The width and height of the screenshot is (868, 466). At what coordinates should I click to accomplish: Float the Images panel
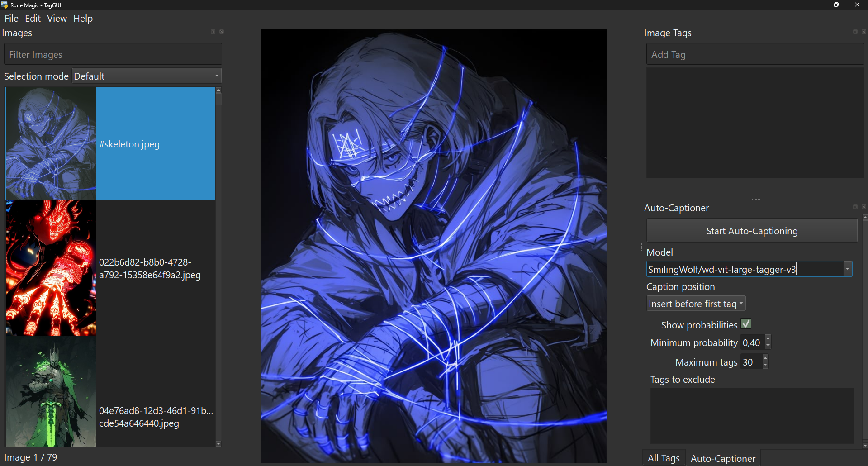pyautogui.click(x=213, y=32)
